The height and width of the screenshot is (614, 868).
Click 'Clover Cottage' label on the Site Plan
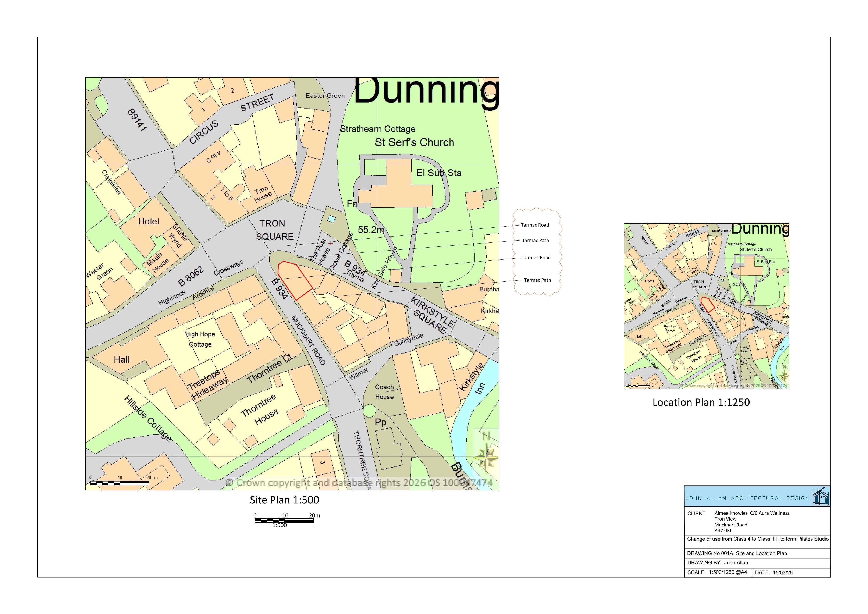(x=341, y=251)
